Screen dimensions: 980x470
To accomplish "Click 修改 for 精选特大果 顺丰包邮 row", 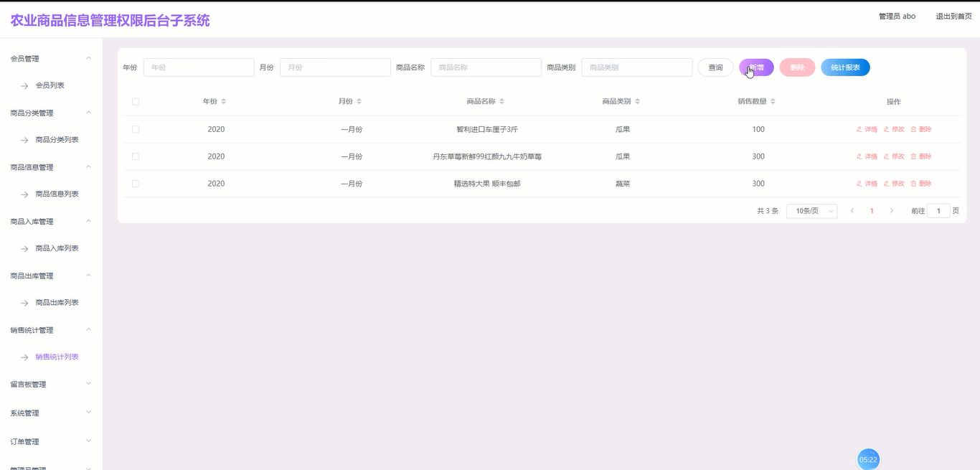I will point(894,184).
